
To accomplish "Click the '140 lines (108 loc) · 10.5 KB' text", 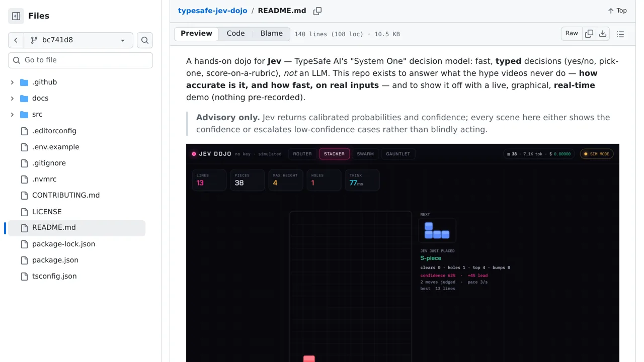I will click(x=347, y=34).
